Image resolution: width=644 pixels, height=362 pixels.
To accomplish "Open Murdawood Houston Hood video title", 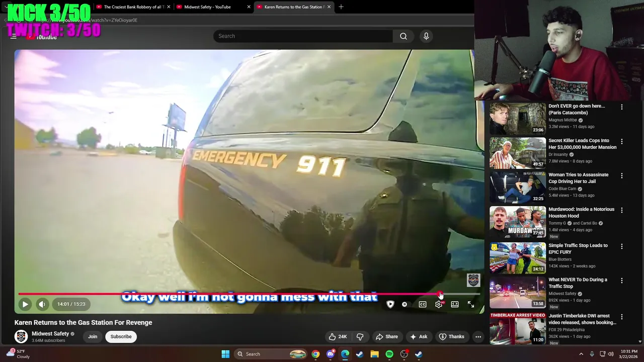I will tap(582, 213).
